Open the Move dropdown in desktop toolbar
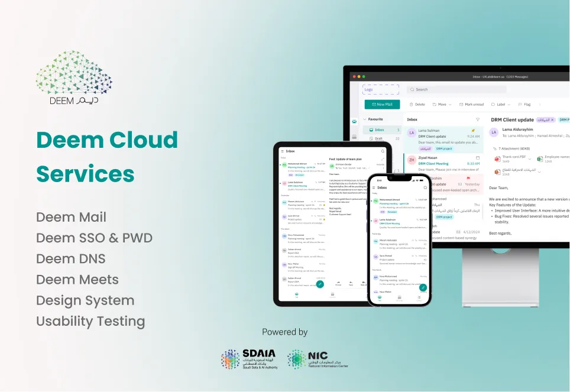 442,105
